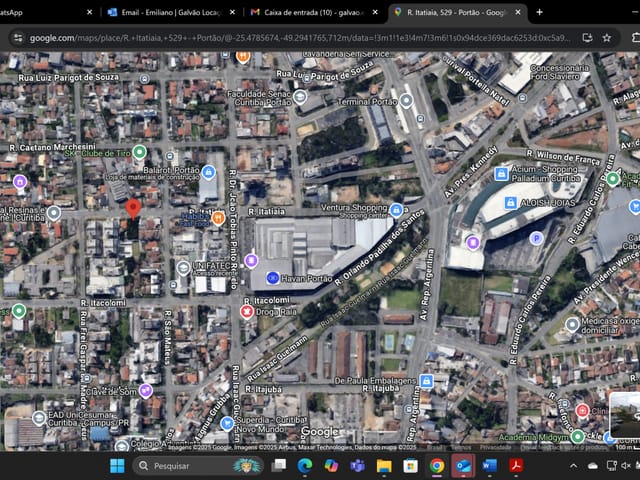Click the Ventura Shopping marker icon

click(x=396, y=210)
